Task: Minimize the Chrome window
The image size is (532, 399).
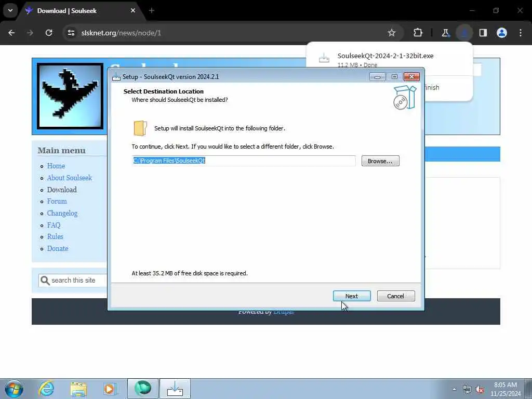Action: point(472,10)
